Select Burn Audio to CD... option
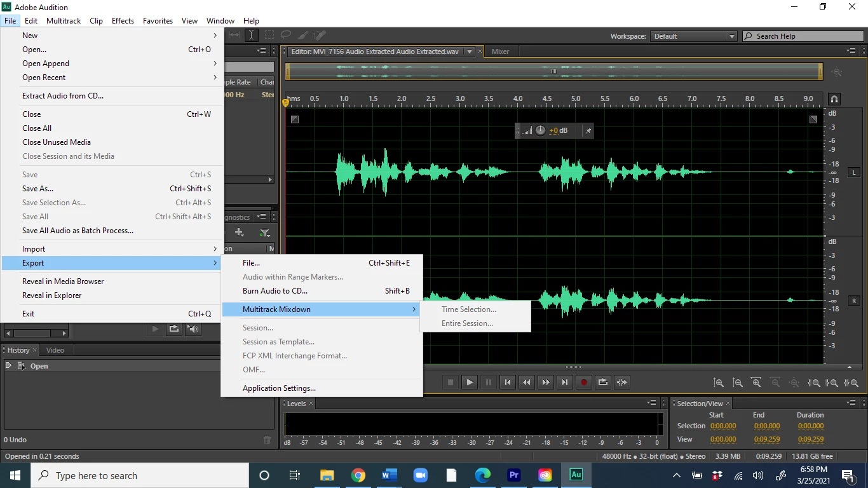 [x=322, y=290]
